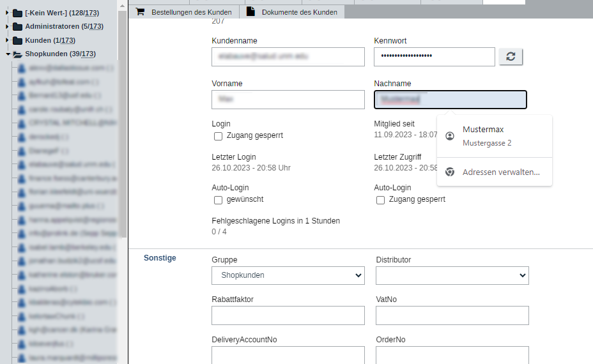Expand the Administratoren tree node arrow
Screen dimensions: 593x364
[x=8, y=27]
